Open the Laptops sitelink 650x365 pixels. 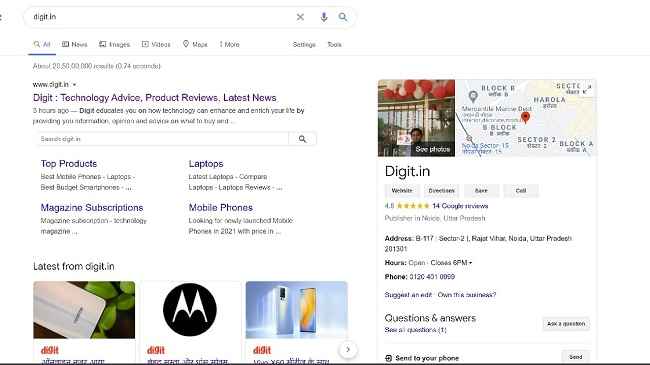(x=206, y=164)
